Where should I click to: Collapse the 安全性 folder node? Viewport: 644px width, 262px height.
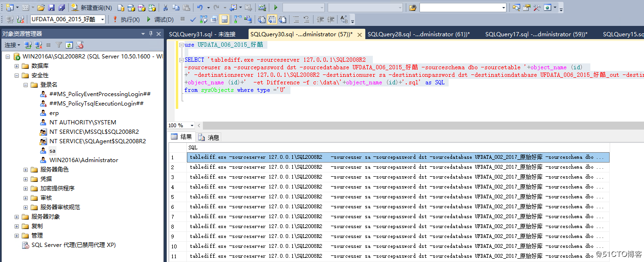[x=17, y=75]
